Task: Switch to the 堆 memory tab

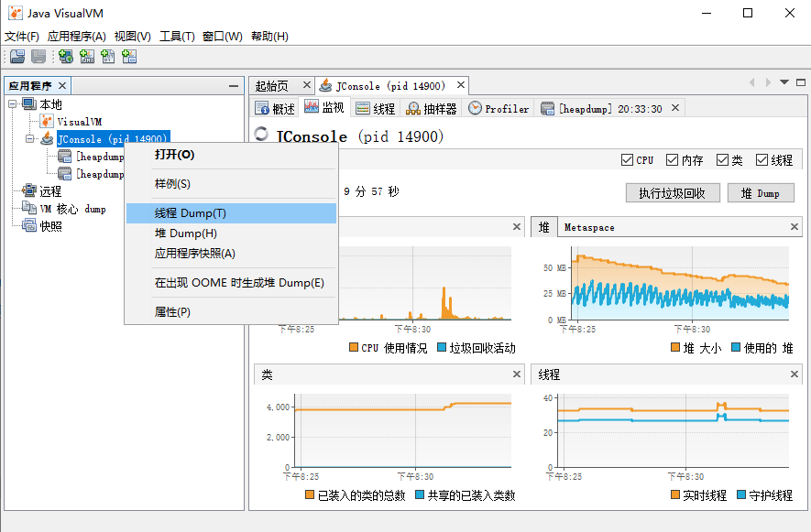Action: click(544, 227)
